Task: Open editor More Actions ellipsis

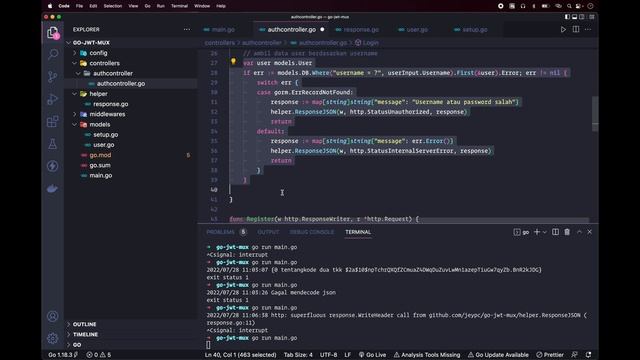Action: click(x=588, y=29)
